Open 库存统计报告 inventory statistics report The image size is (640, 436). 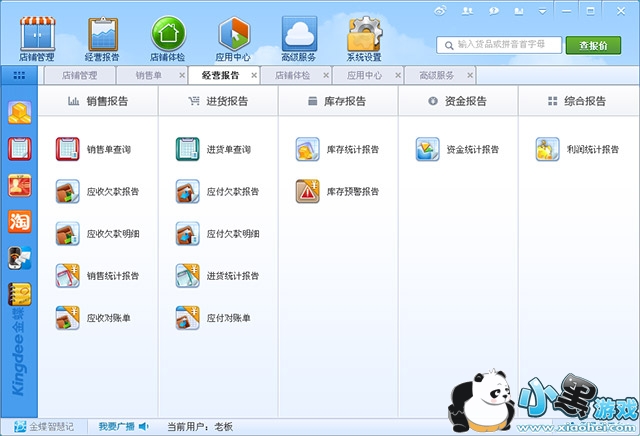click(x=337, y=149)
